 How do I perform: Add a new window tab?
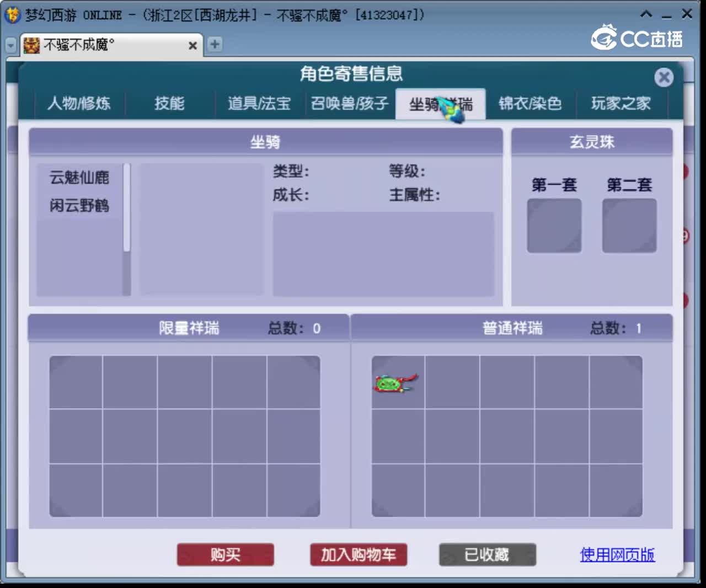click(x=215, y=44)
